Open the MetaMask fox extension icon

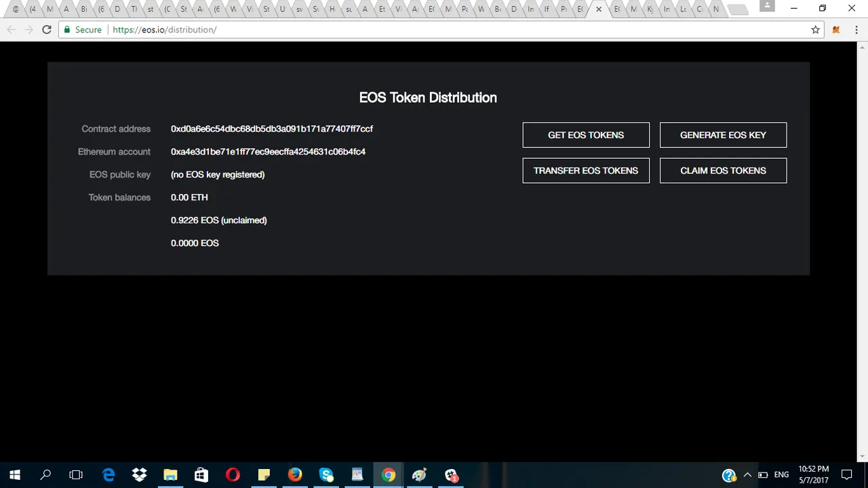click(x=836, y=30)
